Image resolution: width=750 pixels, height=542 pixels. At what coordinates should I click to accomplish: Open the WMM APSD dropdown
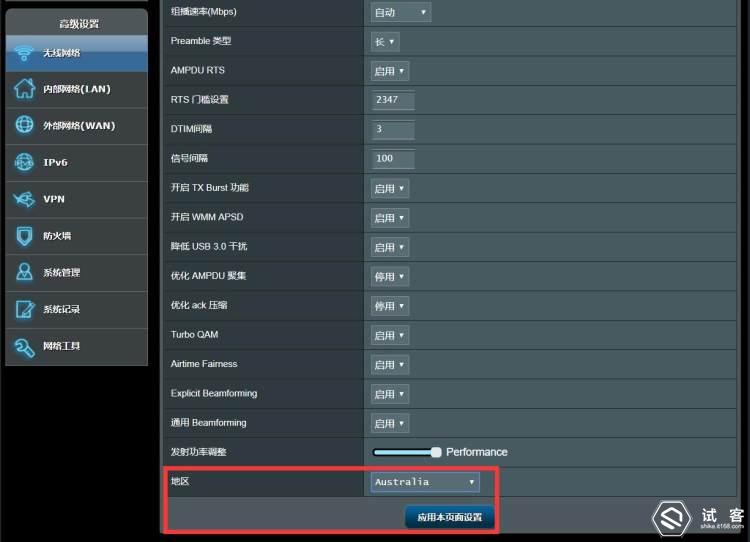pos(390,218)
